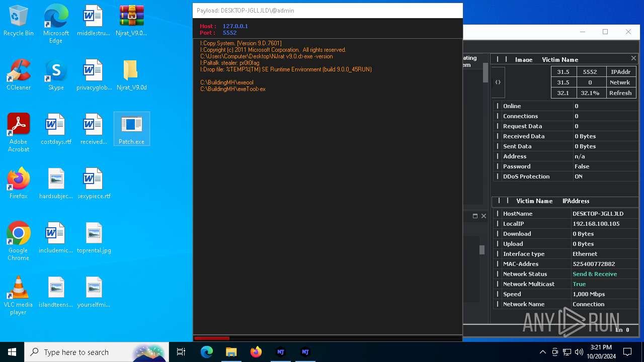Screen dimensions: 644x362
Task: Close the Image Victim Name panel
Action: (633, 58)
